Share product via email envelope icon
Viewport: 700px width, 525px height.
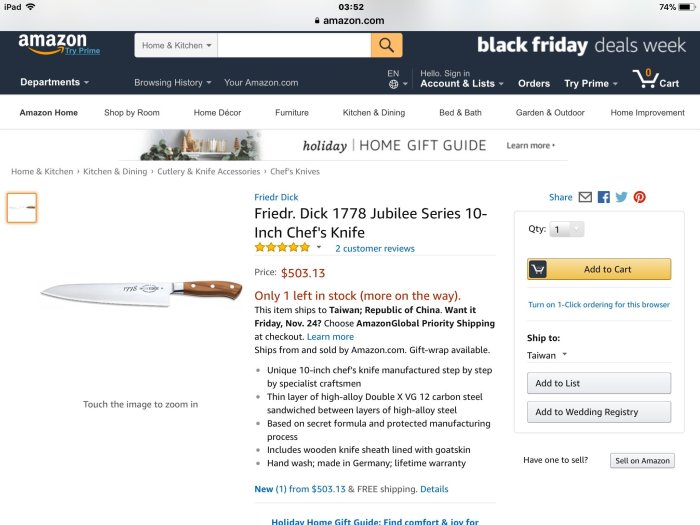585,197
